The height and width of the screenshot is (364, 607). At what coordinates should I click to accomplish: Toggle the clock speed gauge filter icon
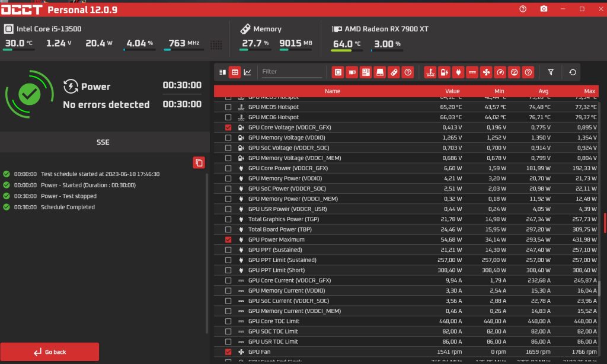coord(500,72)
